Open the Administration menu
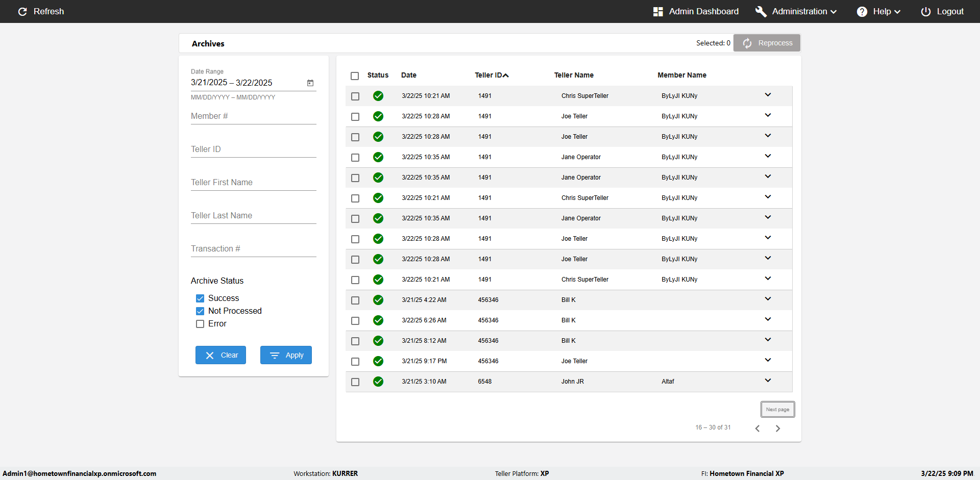Viewport: 980px width, 480px height. point(796,12)
